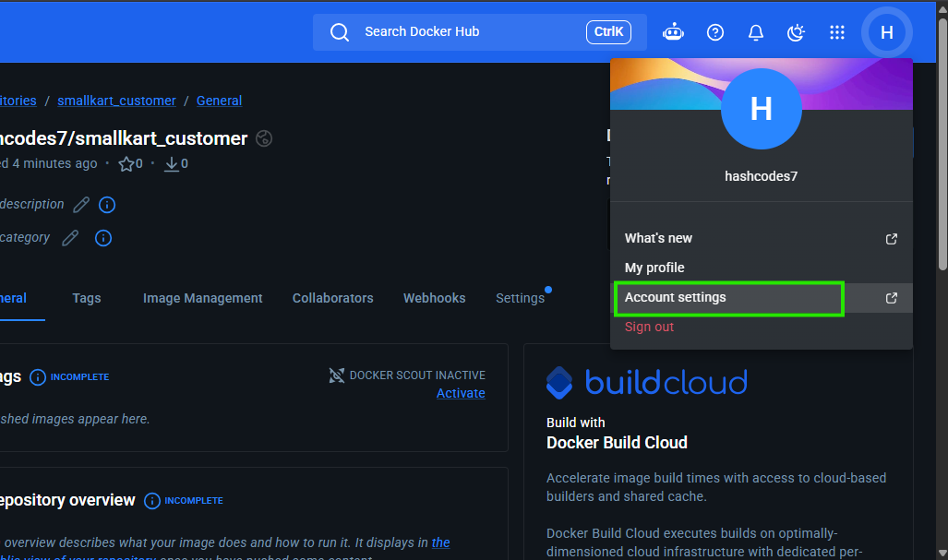Switch to the Collaborators tab
The width and height of the screenshot is (948, 560).
[332, 298]
